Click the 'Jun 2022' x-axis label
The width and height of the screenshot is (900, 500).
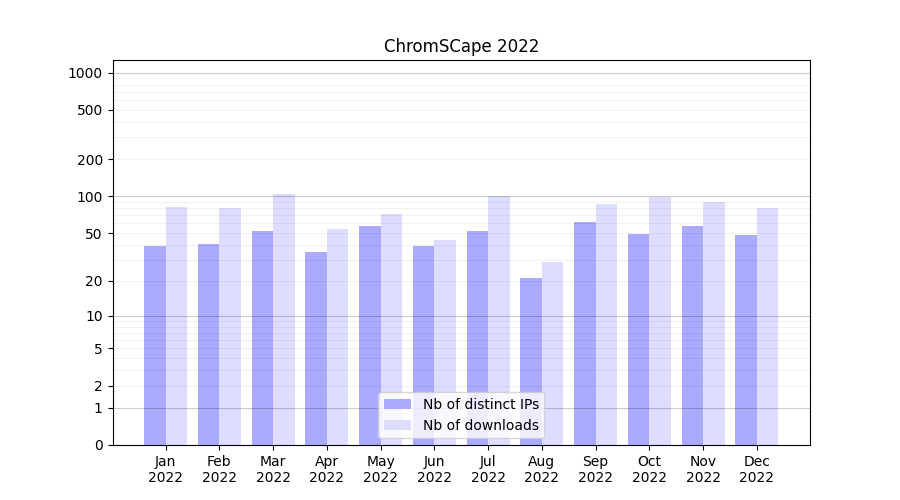coord(434,469)
